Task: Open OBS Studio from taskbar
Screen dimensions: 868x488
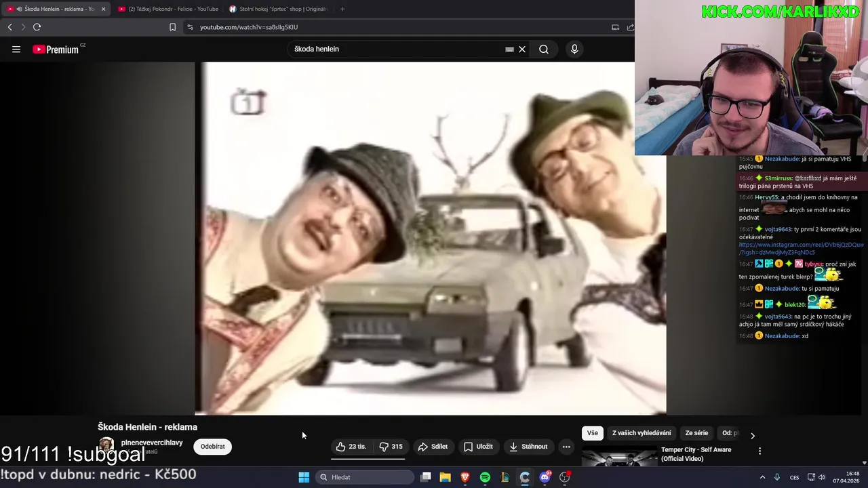Action: tap(564, 477)
